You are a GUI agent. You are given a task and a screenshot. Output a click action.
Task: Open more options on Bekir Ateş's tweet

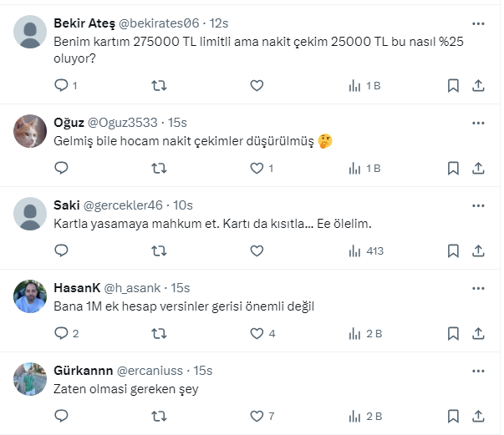click(478, 23)
